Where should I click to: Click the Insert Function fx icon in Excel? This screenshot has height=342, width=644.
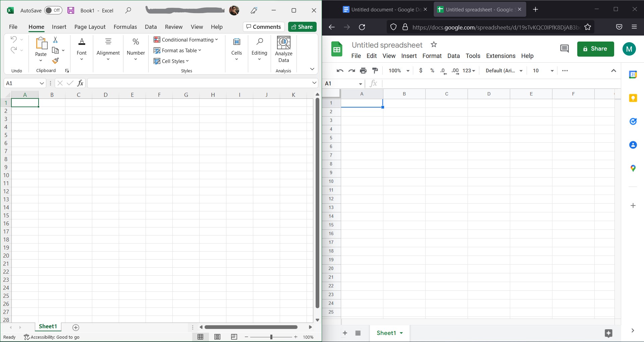click(80, 83)
